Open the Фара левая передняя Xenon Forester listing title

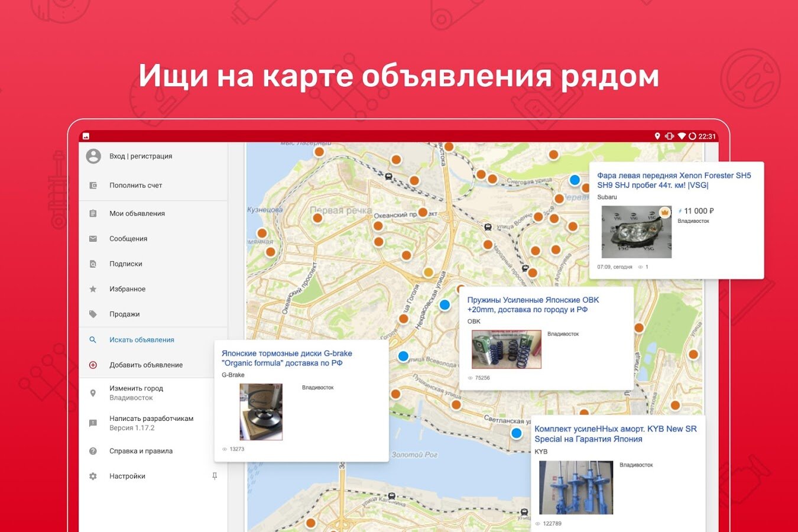pyautogui.click(x=674, y=180)
